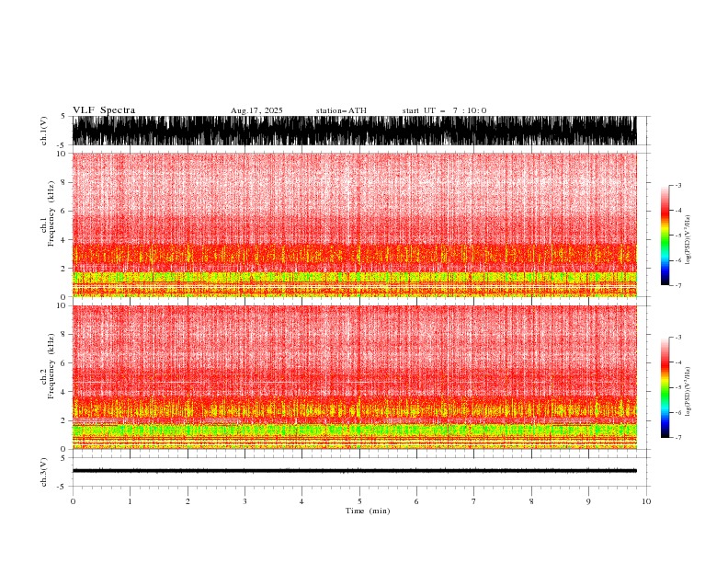Click time axis tick label "2"
This screenshot has width=728, height=563.
[188, 501]
